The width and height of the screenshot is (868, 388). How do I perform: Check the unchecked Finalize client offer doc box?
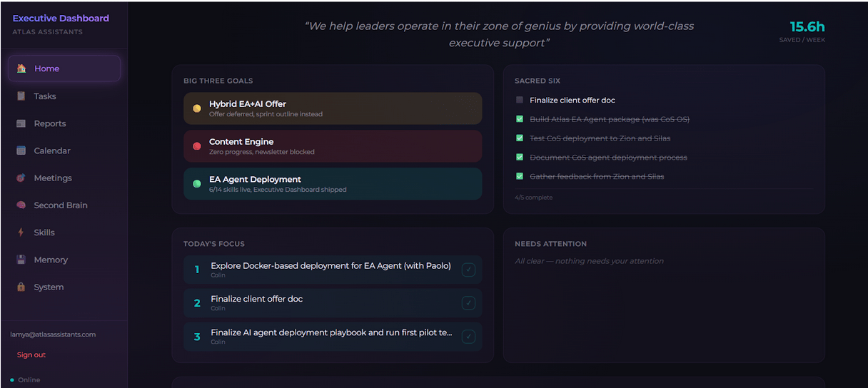point(520,101)
